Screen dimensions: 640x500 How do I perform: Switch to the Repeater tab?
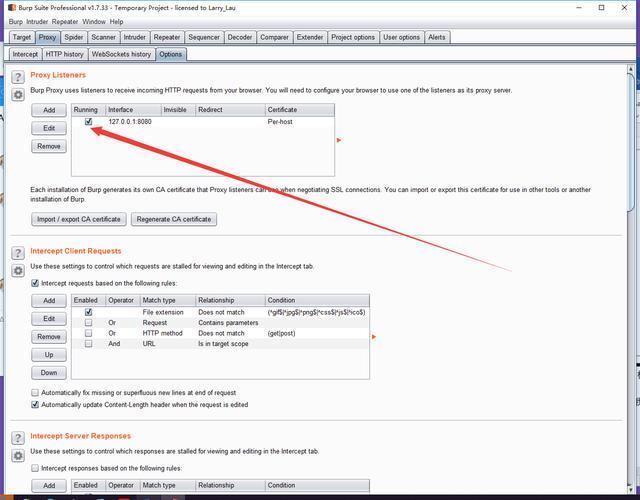pos(167,37)
